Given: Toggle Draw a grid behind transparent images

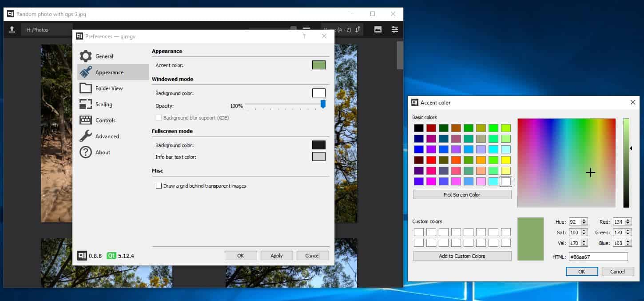Looking at the screenshot, I should click(x=159, y=186).
